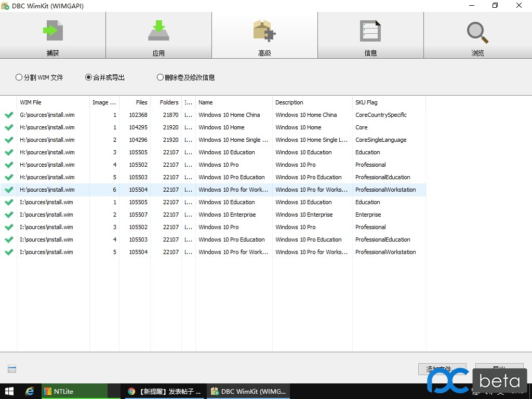Toggle checkmark for I: image 3 Windows 10 Pro
Screen dimensions: 532x399
[9, 228]
